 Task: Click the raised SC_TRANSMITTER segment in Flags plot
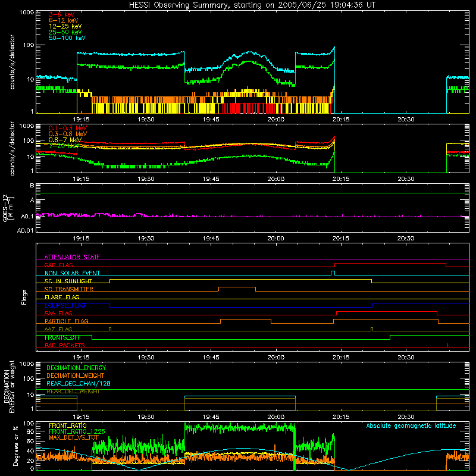pyautogui.click(x=237, y=287)
